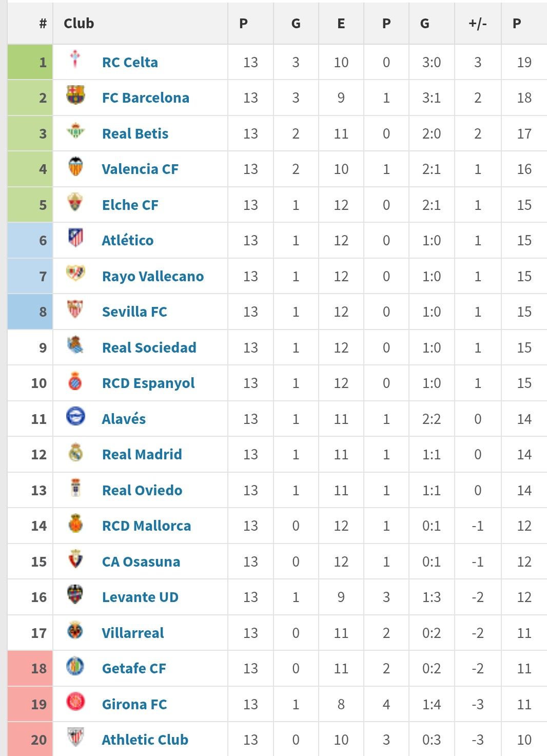Open the Getafe CF team link
This screenshot has height=756, width=547.
(x=134, y=669)
